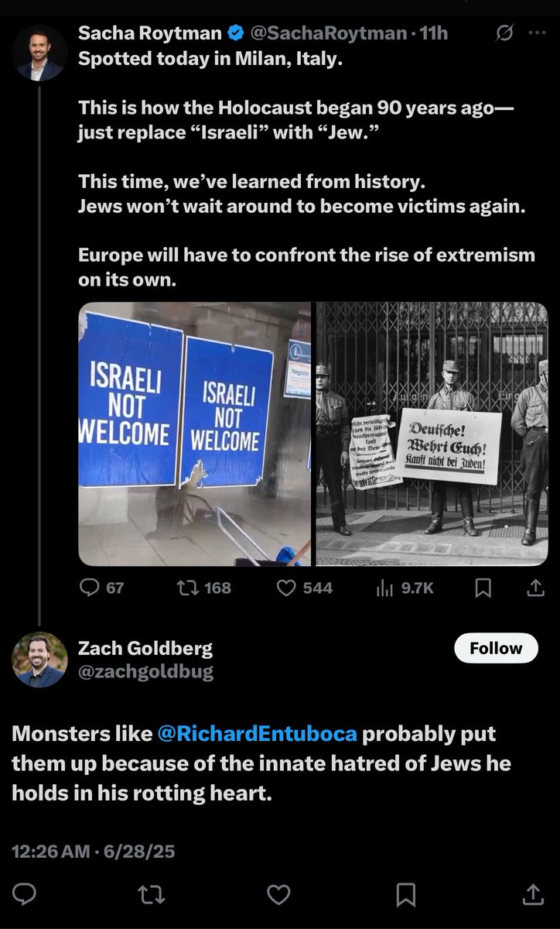Share the Sacha Roytman post
The image size is (560, 929).
click(534, 588)
